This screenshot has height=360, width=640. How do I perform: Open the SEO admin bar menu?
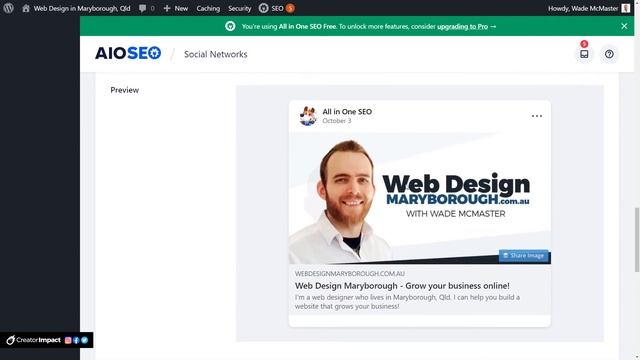click(276, 8)
